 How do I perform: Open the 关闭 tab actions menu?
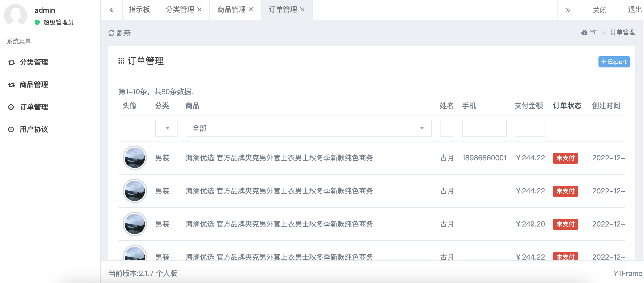pos(599,10)
